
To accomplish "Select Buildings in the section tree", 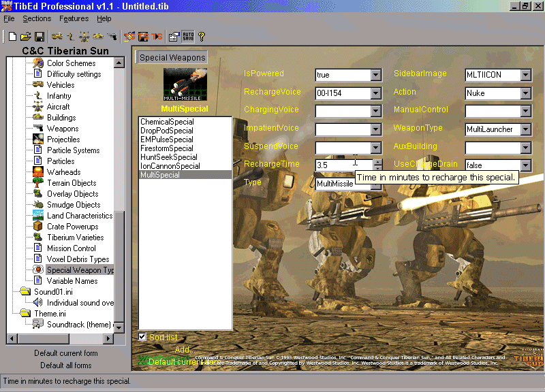I will [61, 118].
